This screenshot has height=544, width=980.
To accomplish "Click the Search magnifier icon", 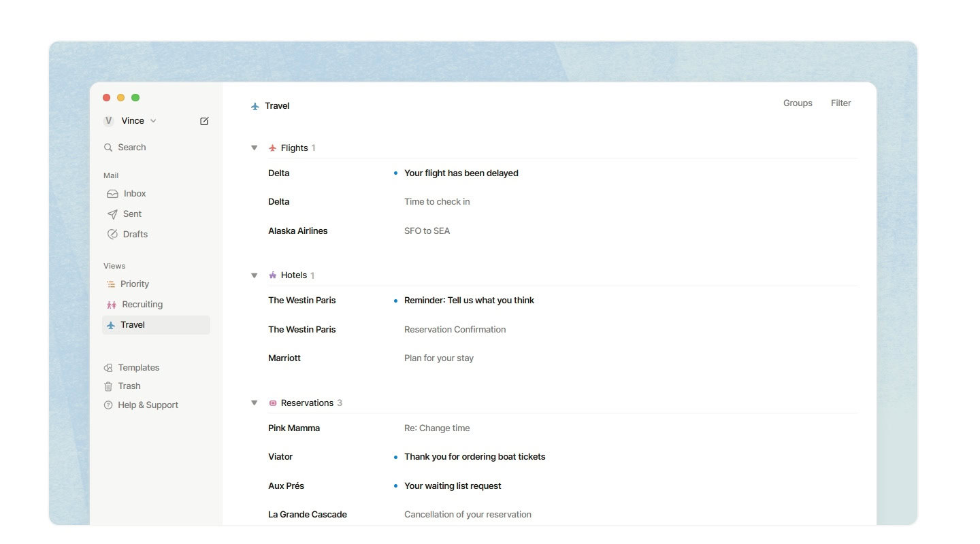I will click(108, 148).
